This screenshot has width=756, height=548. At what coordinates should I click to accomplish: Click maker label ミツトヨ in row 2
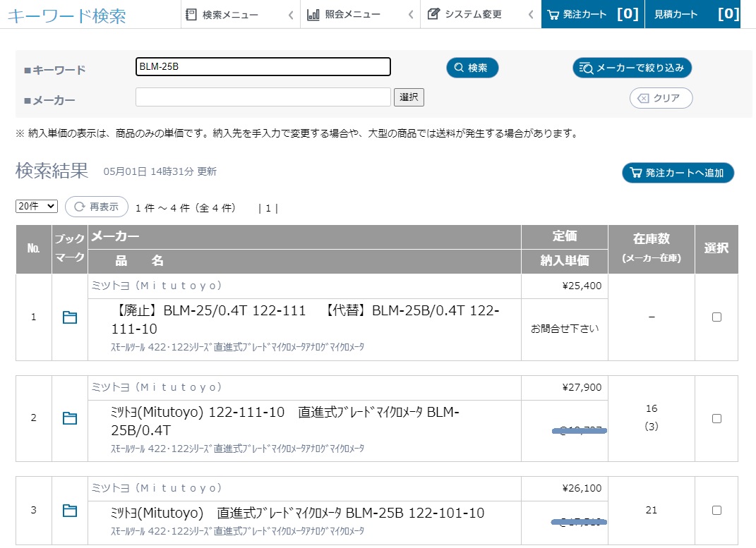(156, 387)
